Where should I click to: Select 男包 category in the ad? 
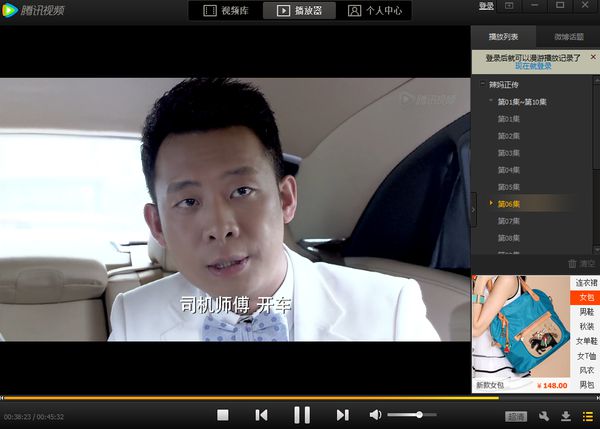point(585,385)
